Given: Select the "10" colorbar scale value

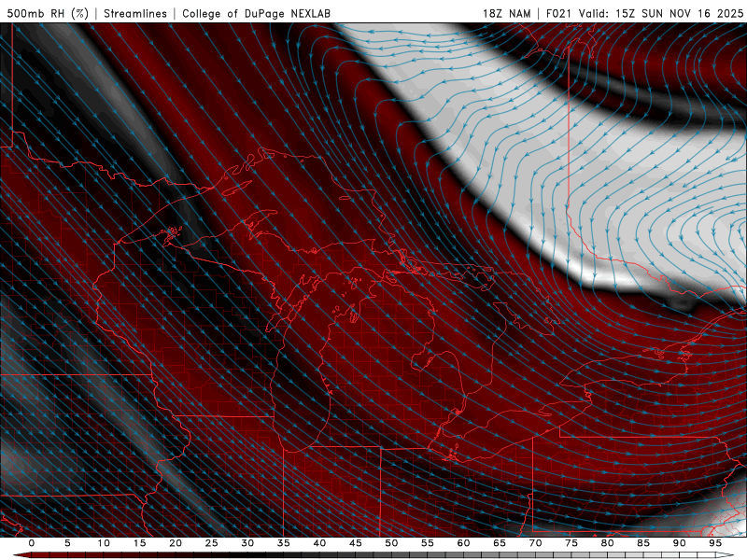Looking at the screenshot, I should 104,543.
